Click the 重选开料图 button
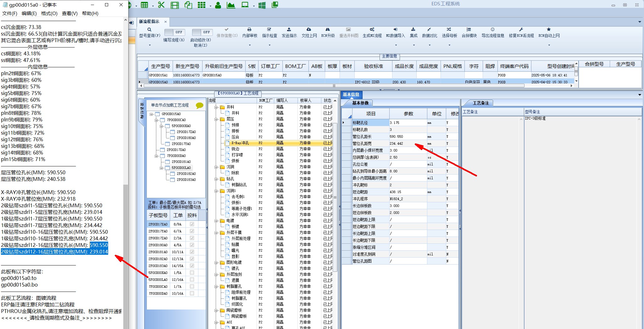Viewport: 644px width, 329px height. coord(349,33)
